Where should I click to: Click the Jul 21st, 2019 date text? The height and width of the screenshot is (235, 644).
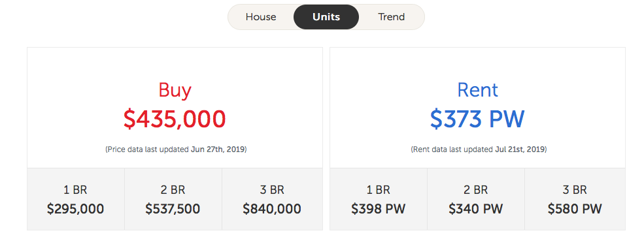[520, 149]
